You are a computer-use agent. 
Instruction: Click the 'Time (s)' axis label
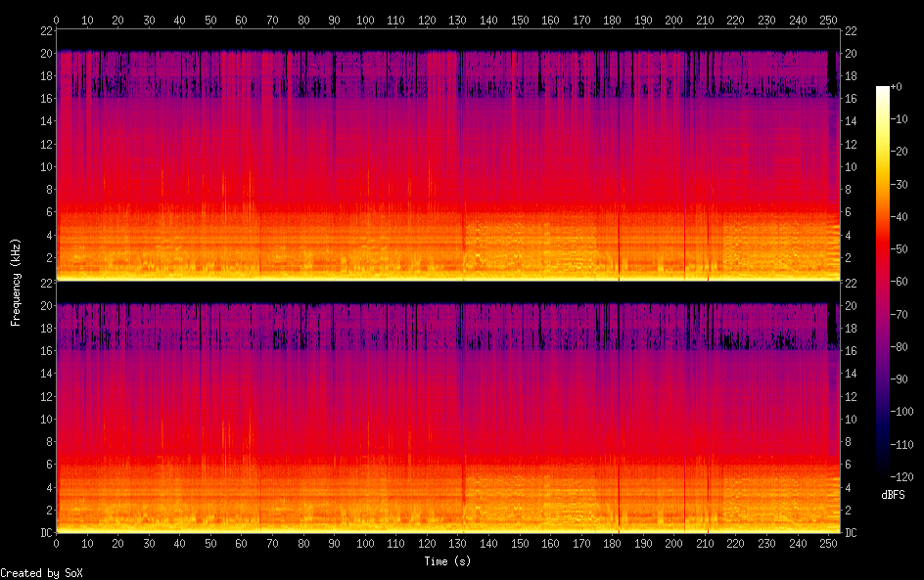[x=447, y=561]
